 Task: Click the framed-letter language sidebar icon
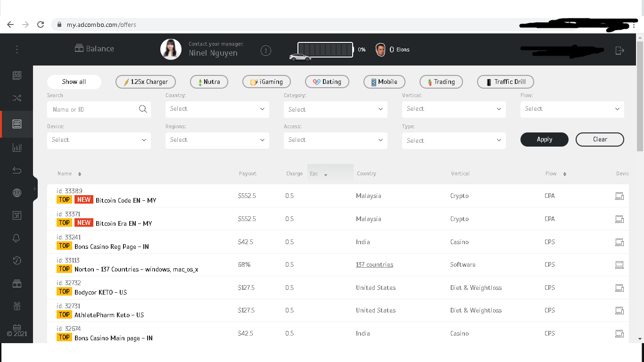(17, 215)
